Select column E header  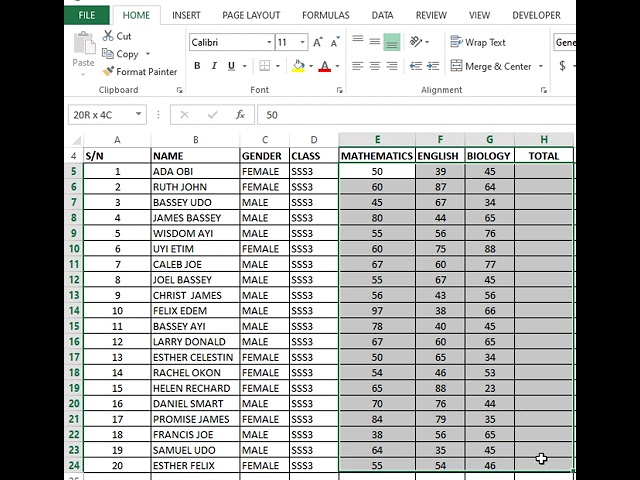pyautogui.click(x=377, y=140)
